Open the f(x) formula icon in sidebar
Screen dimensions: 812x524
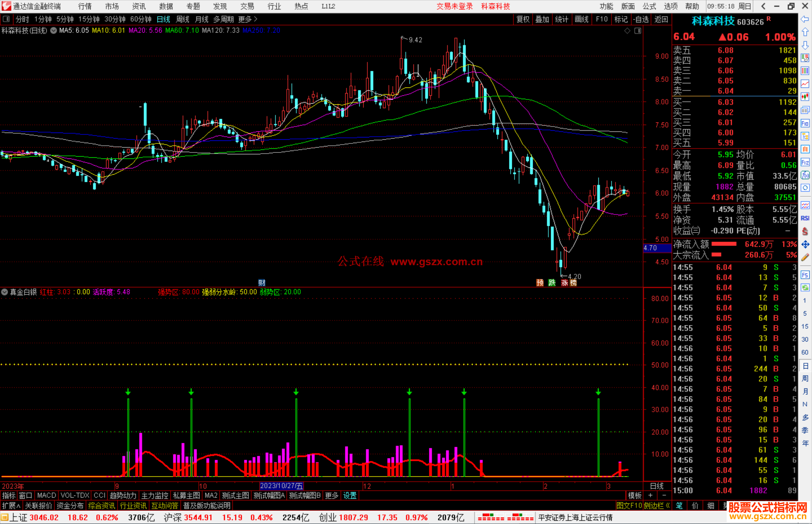[805, 175]
